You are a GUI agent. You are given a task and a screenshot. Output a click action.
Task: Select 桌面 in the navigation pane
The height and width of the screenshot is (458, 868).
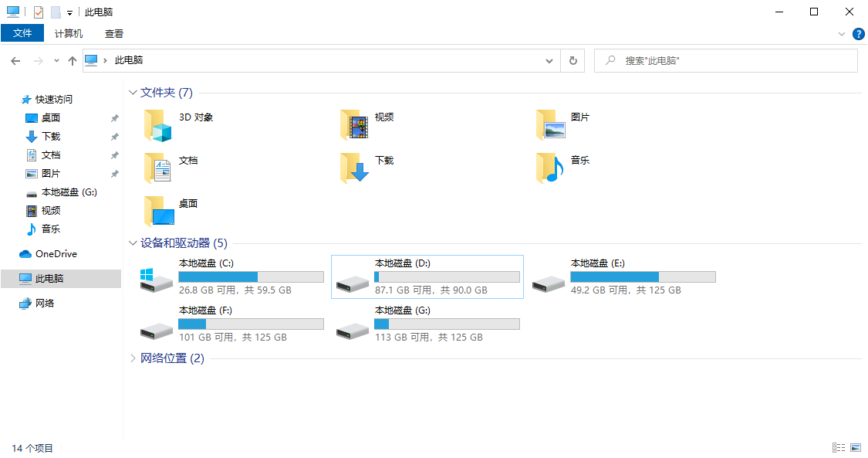[x=51, y=118]
